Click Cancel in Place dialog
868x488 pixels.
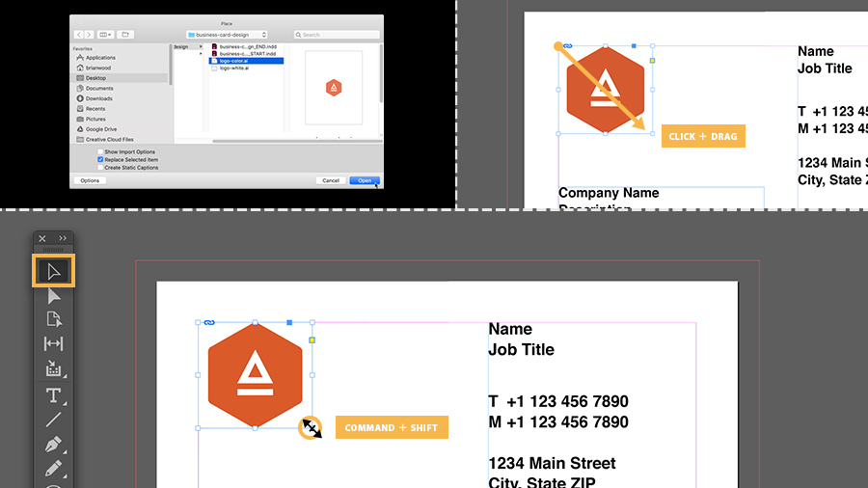click(x=331, y=180)
